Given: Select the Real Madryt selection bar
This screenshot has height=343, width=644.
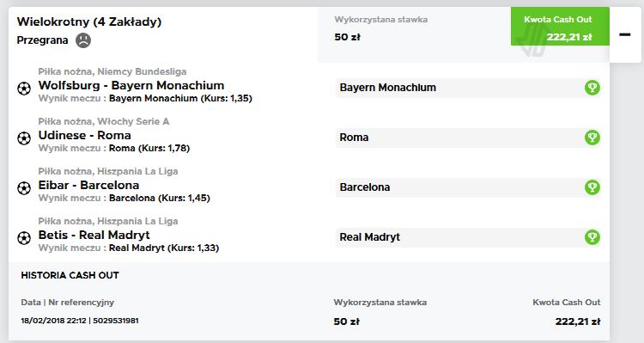Looking at the screenshot, I should click(x=468, y=237).
